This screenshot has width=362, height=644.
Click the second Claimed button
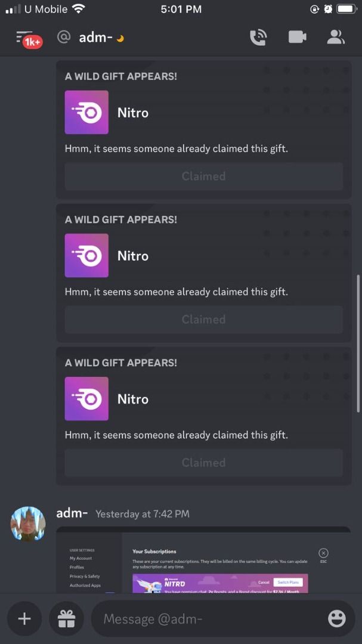tap(204, 319)
